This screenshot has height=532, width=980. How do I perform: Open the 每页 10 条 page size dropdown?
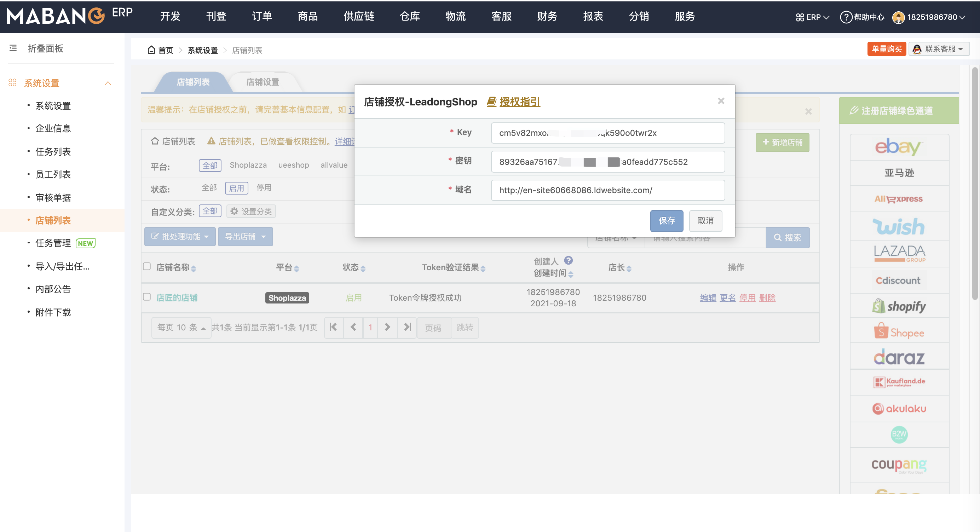click(181, 328)
